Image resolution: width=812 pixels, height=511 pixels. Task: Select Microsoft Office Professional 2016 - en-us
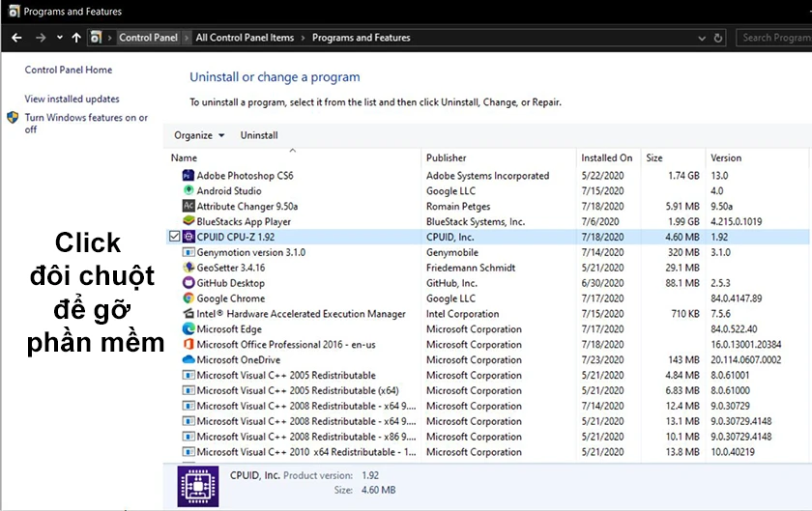(x=286, y=344)
